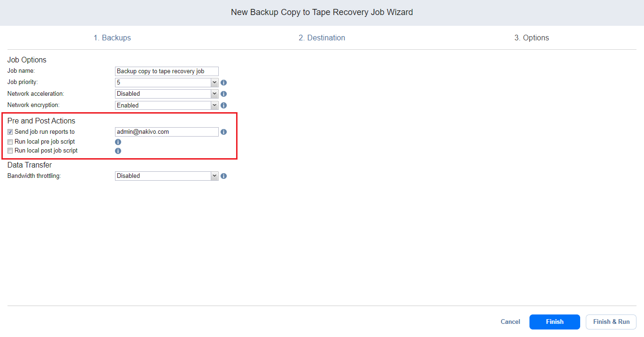Open the Network encryption dropdown

(167, 106)
